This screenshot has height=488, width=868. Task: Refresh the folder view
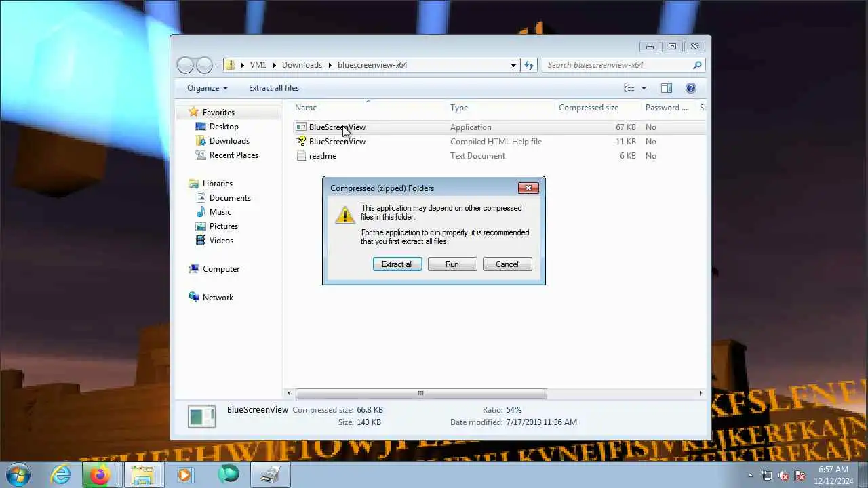pyautogui.click(x=529, y=65)
